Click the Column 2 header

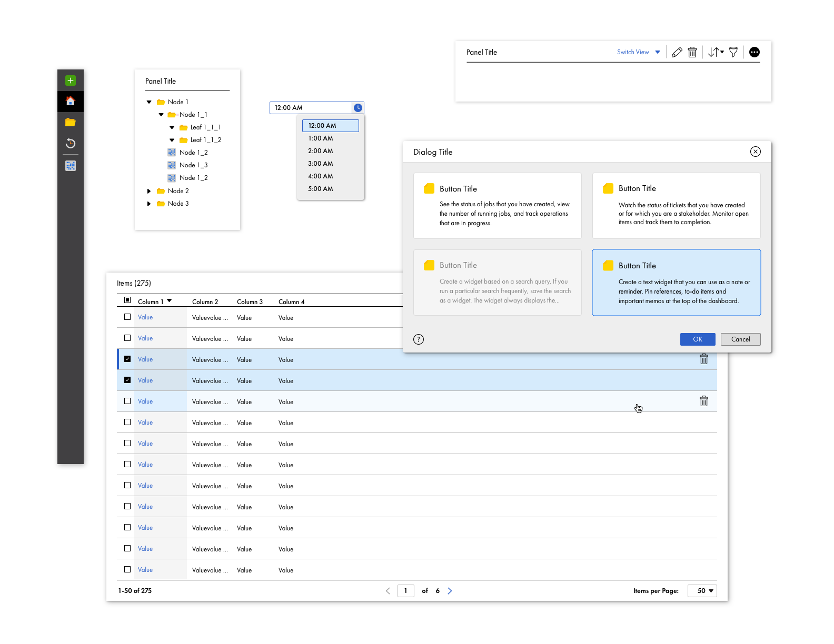coord(205,302)
